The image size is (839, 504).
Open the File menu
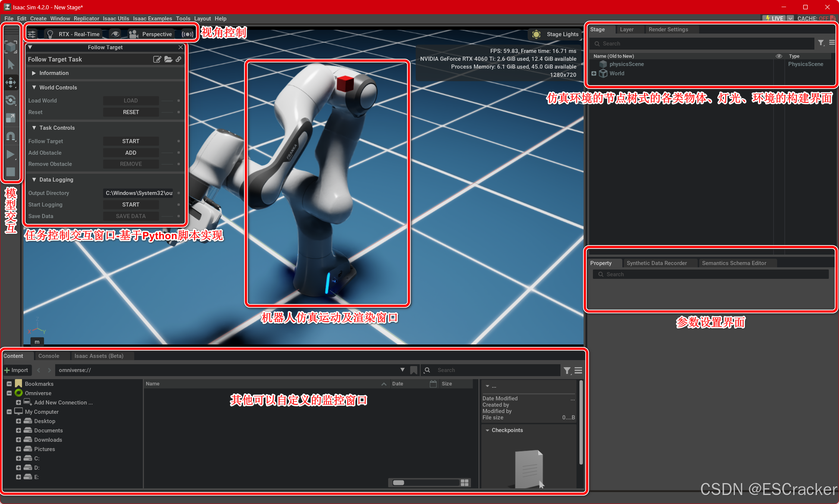9,18
